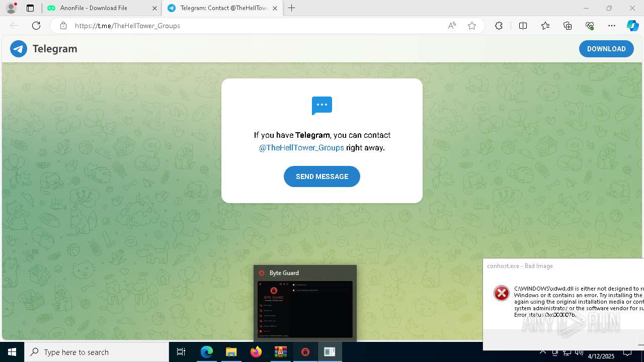Open the Edge profile avatar menu
Viewport: 644px width, 362px height.
(11, 8)
